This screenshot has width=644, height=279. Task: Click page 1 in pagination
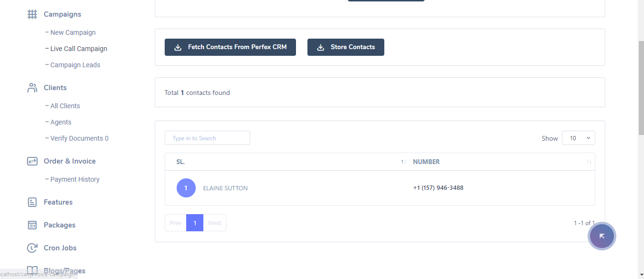coord(195,223)
